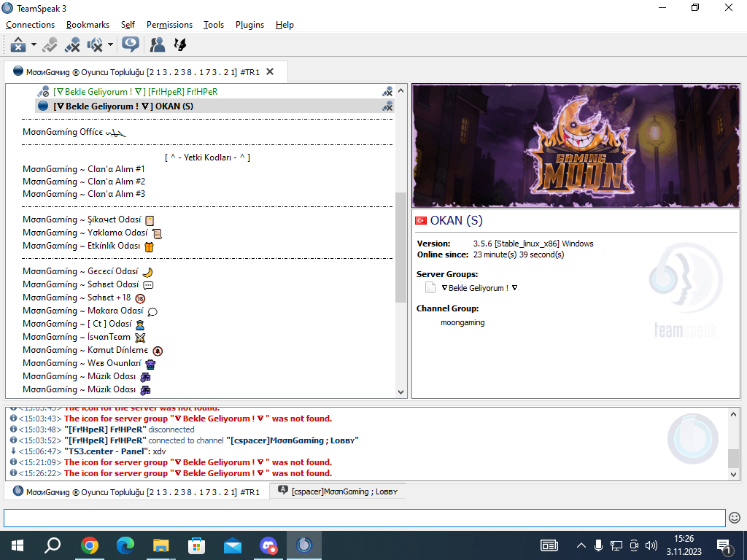Select the MoonGaming Office channel

pyautogui.click(x=74, y=132)
